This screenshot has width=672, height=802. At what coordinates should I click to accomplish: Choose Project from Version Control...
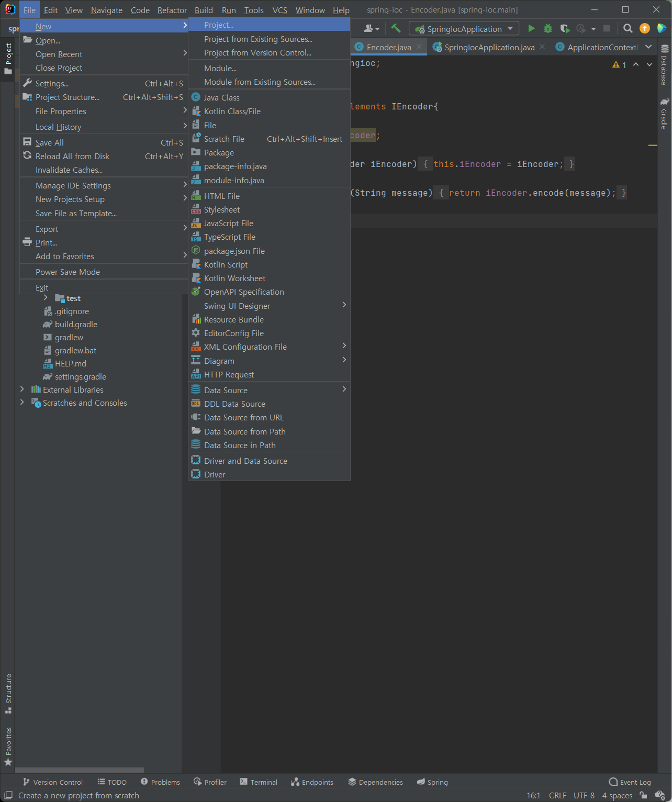(x=269, y=52)
